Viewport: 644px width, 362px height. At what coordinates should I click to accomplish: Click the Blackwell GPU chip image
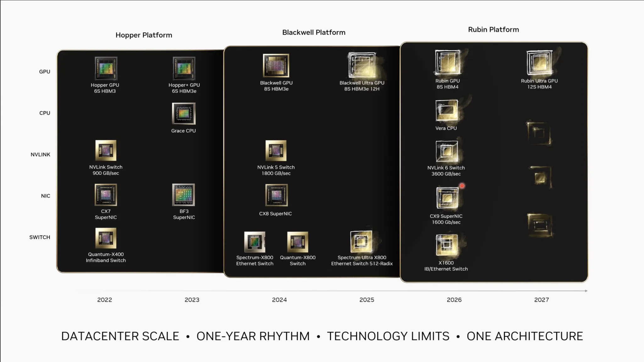click(276, 65)
